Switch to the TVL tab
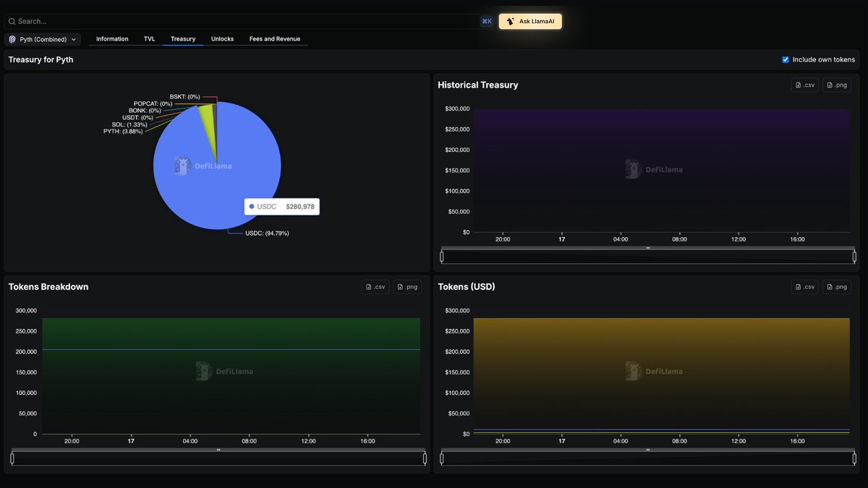Image resolution: width=868 pixels, height=488 pixels. [149, 38]
